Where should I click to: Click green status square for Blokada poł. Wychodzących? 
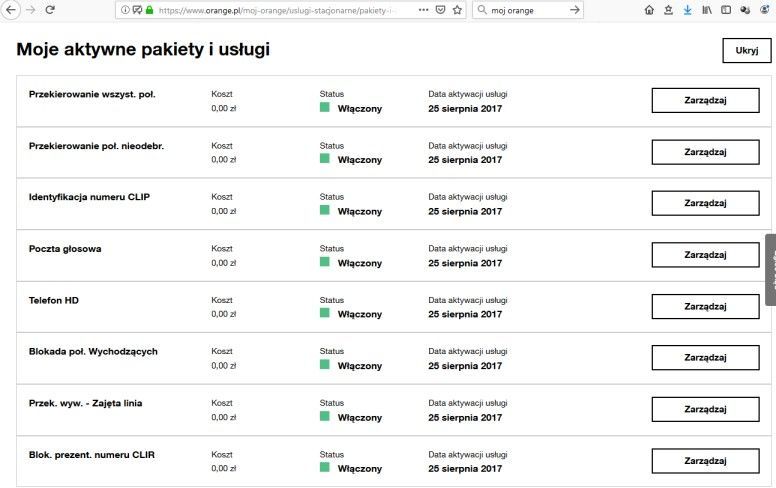point(325,365)
